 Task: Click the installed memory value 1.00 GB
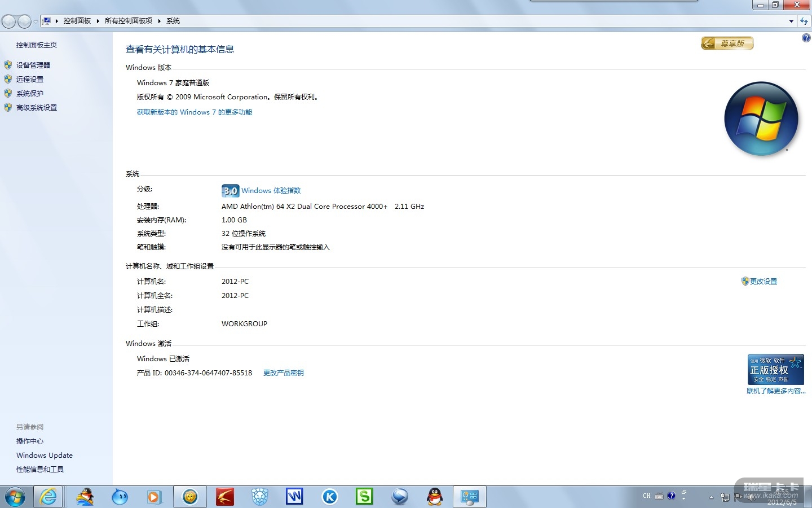[x=234, y=220]
